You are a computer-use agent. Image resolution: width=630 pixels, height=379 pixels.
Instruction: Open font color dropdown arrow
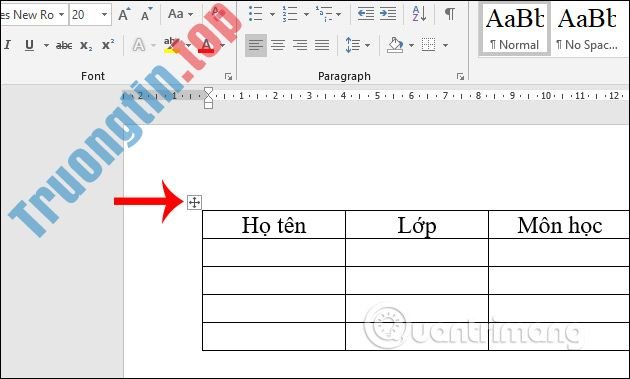pos(223,45)
